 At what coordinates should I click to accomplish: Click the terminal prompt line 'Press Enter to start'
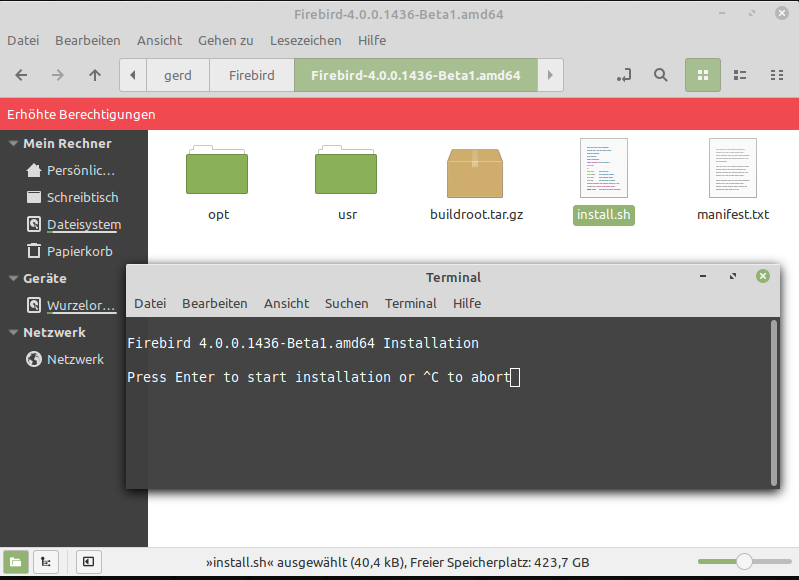tap(319, 377)
